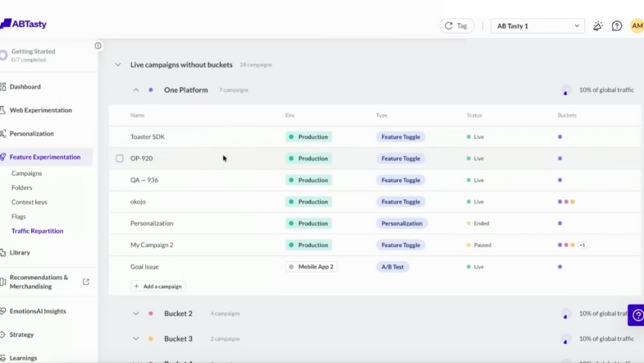
Task: Click the One Platform traffic pie icon
Action: pyautogui.click(x=566, y=90)
